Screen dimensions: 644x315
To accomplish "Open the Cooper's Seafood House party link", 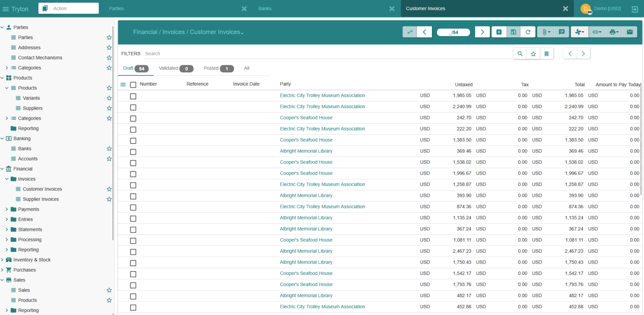I will click(x=306, y=117).
